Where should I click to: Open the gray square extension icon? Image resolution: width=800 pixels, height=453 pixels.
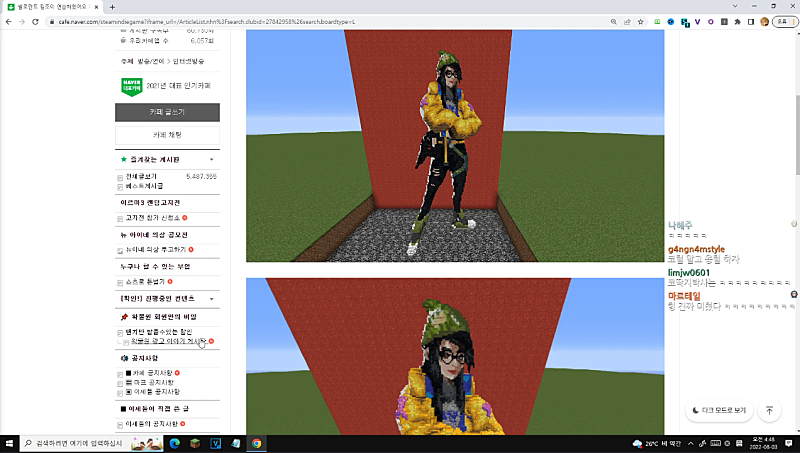click(x=724, y=22)
